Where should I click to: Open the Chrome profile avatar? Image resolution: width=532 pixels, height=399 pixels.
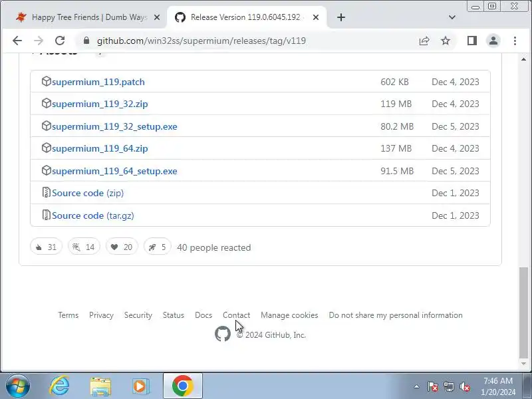coord(493,41)
